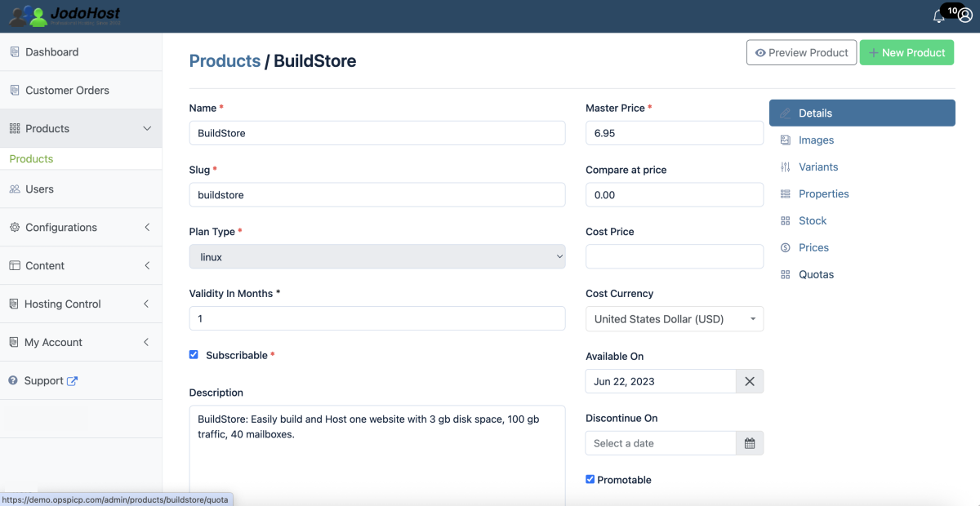
Task: Clear the Available On date
Action: coord(750,381)
